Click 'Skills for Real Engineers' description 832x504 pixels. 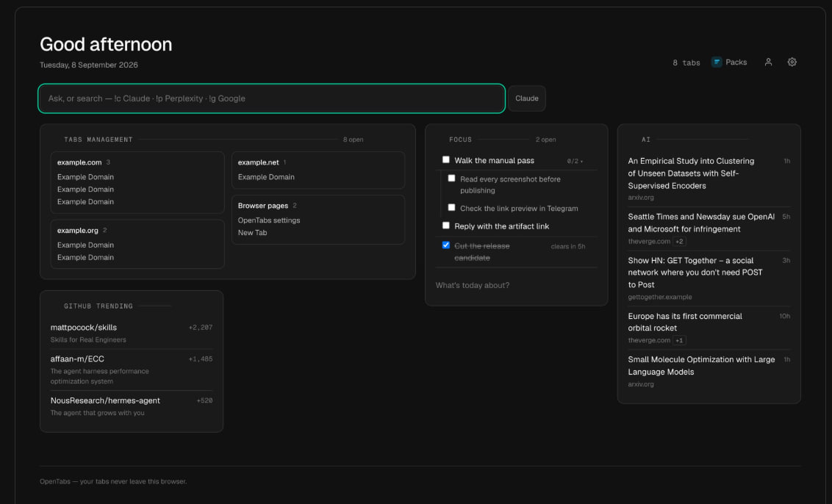pyautogui.click(x=88, y=339)
